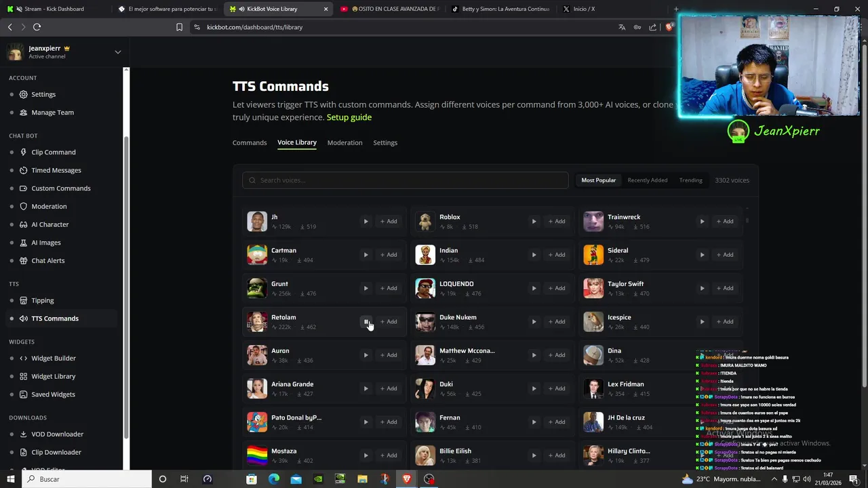Play the Icespice voice preview
The width and height of the screenshot is (868, 488).
coord(702,321)
